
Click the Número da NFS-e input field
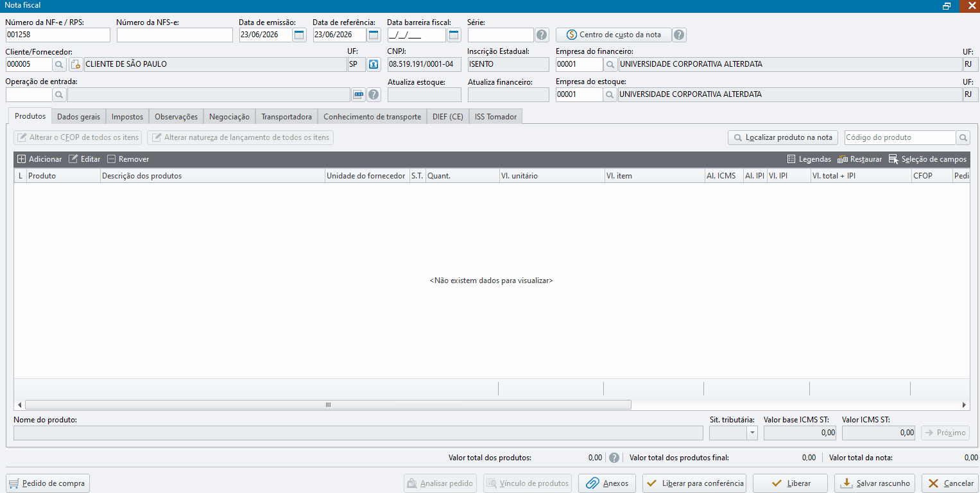click(175, 35)
